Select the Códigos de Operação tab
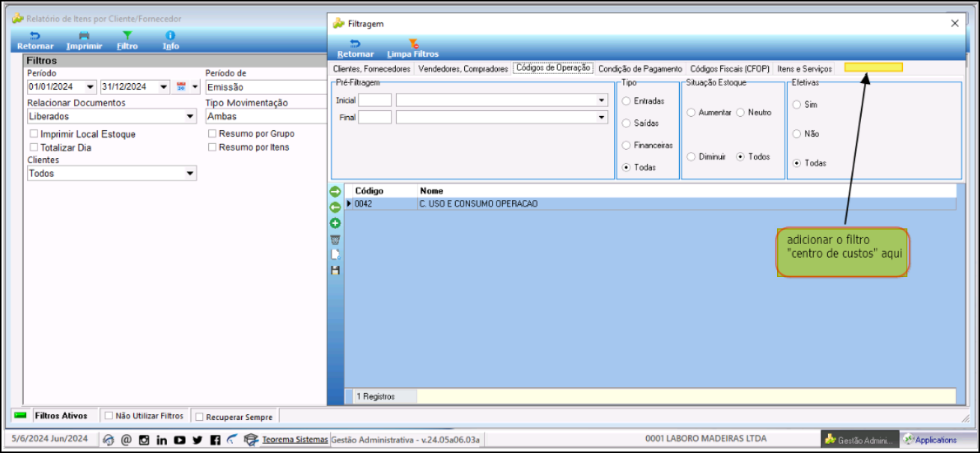 coord(554,67)
